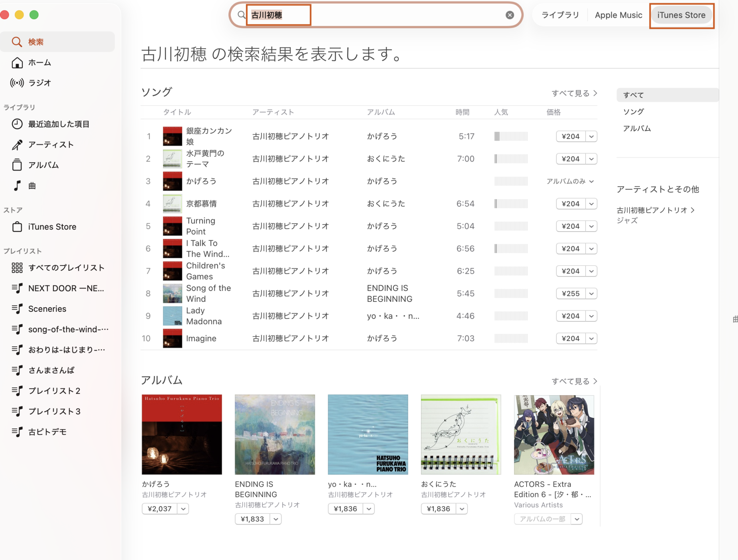Open dropdown arrow beside Song of the Wind price

tap(592, 294)
